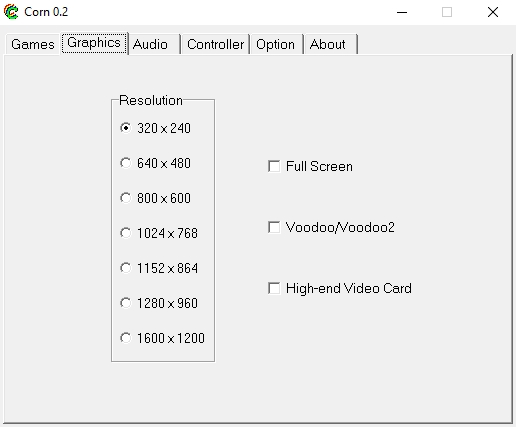Enable the Full Screen checkbox

310,166
